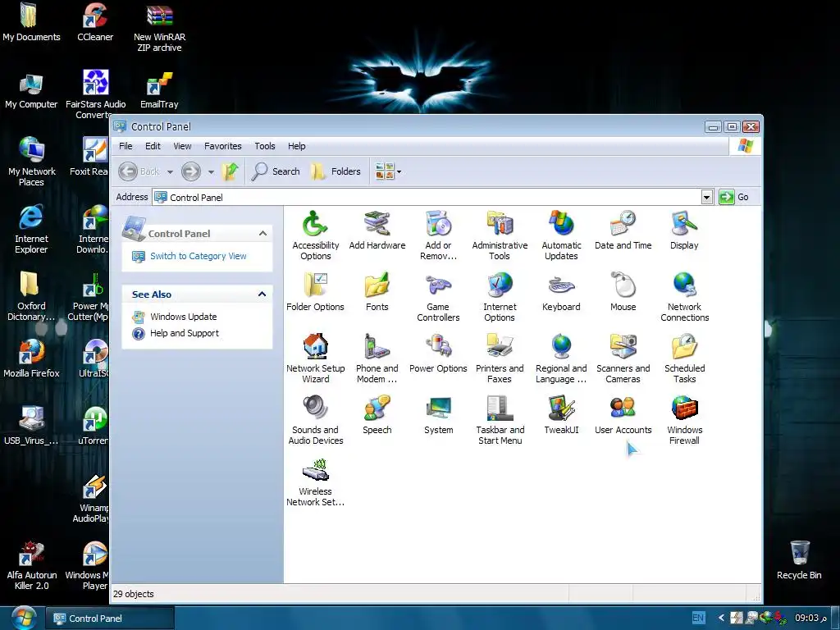Image resolution: width=840 pixels, height=630 pixels.
Task: Open Scanners and Cameras icon
Action: click(x=623, y=358)
